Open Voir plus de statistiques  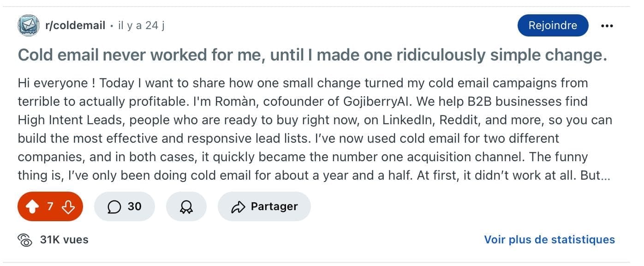point(549,240)
